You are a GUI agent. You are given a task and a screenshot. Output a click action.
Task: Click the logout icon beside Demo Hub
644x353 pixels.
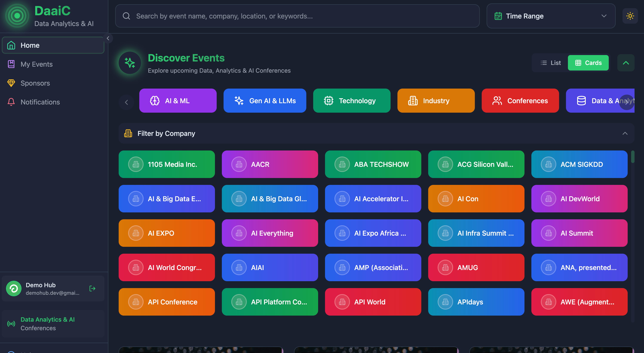(92, 289)
